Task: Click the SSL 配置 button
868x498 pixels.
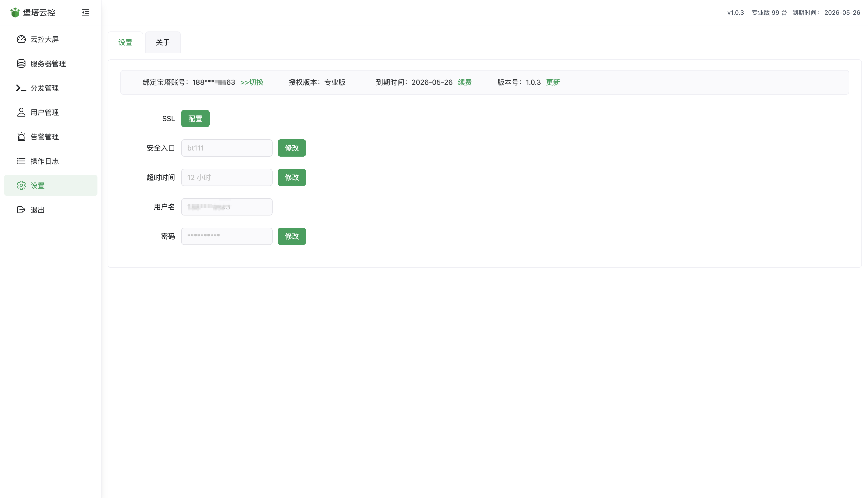Action: click(195, 119)
